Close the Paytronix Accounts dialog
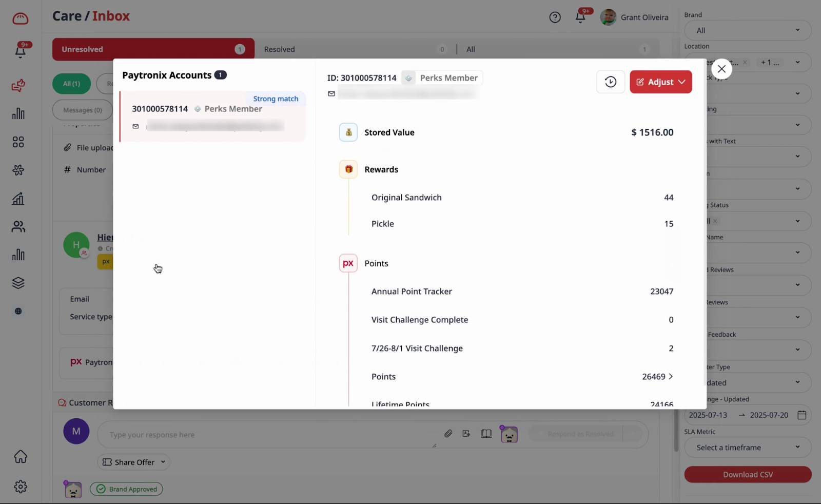This screenshot has width=821, height=504. 721,69
